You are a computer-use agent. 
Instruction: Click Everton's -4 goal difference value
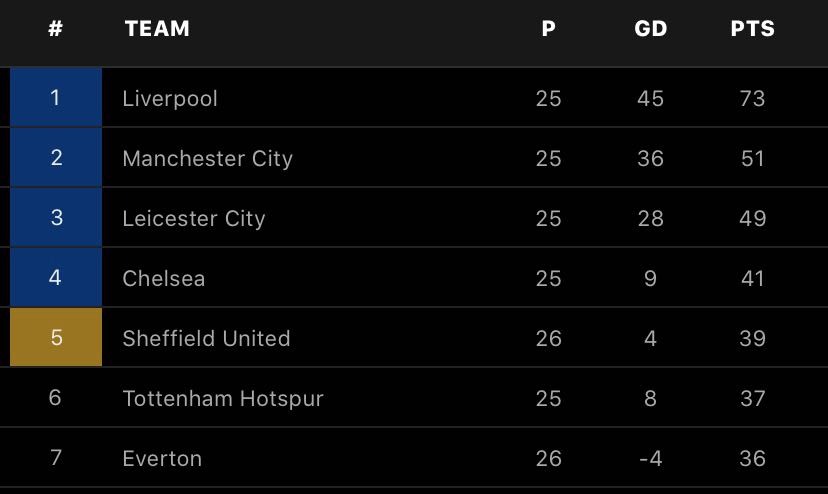click(650, 458)
